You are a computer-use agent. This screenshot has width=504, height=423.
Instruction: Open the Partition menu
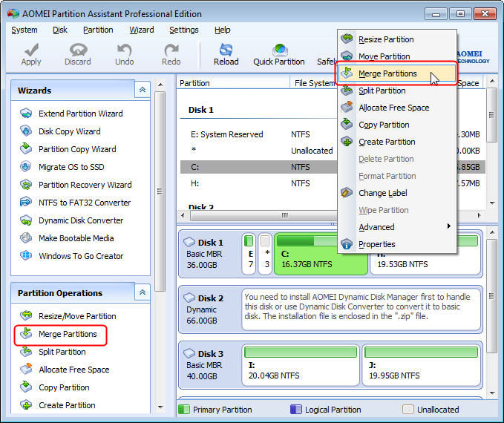pos(98,30)
